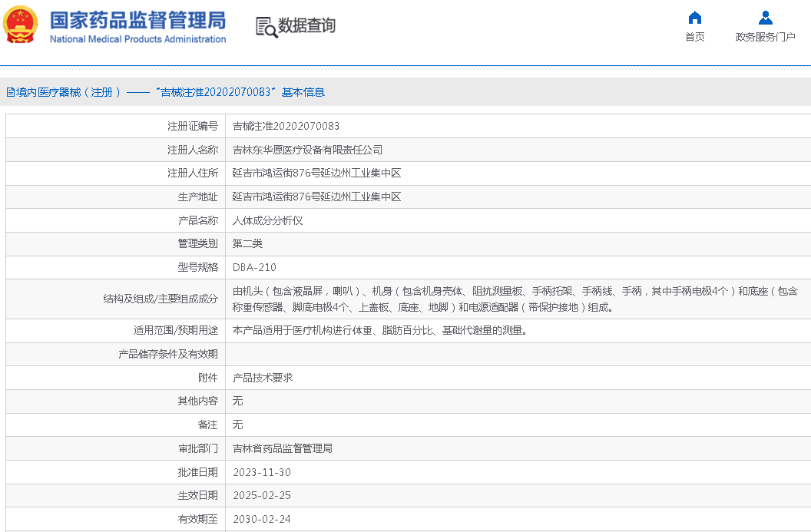
Task: Click the 注册证编号 row label
Action: click(193, 126)
